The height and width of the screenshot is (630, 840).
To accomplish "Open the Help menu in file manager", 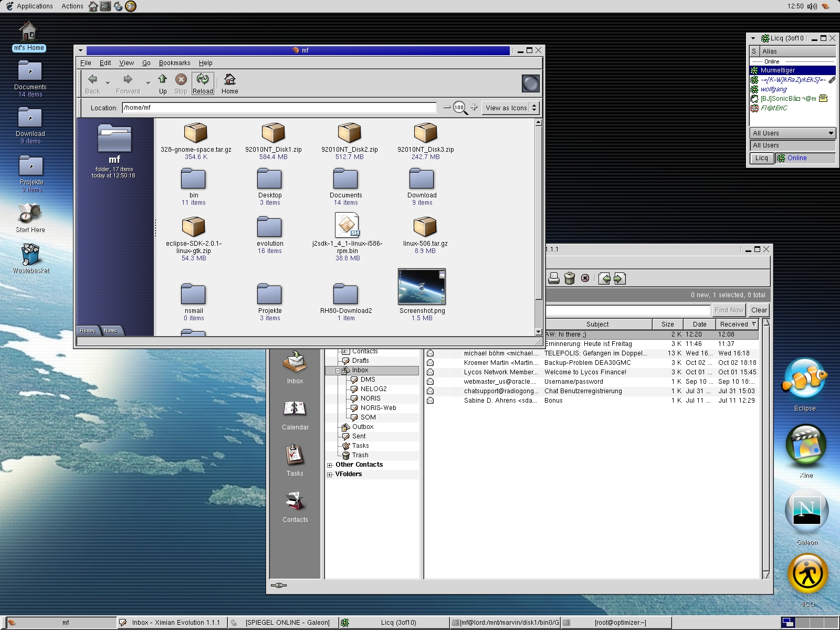I will tap(206, 62).
